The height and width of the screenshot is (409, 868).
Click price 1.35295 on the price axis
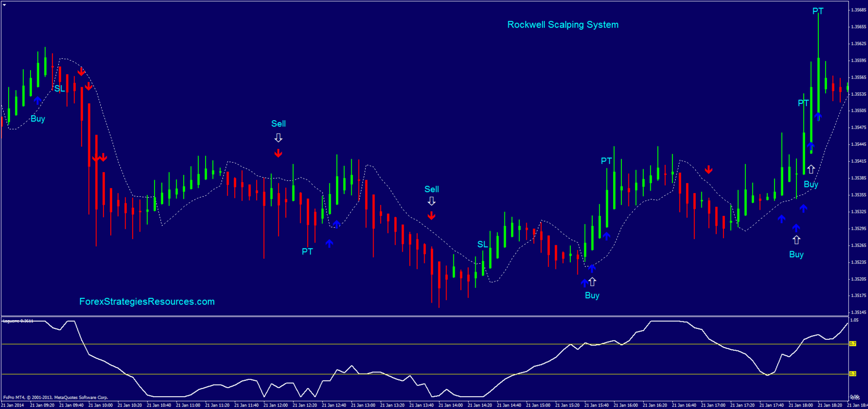coord(858,228)
